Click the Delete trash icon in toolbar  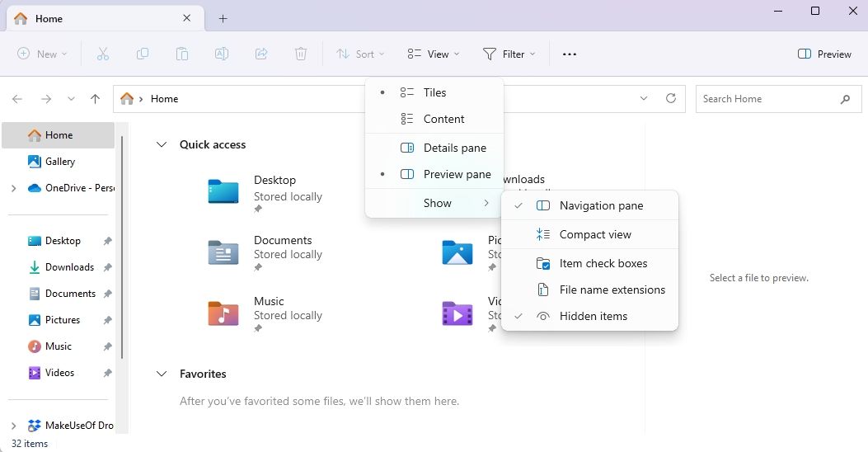click(x=301, y=54)
